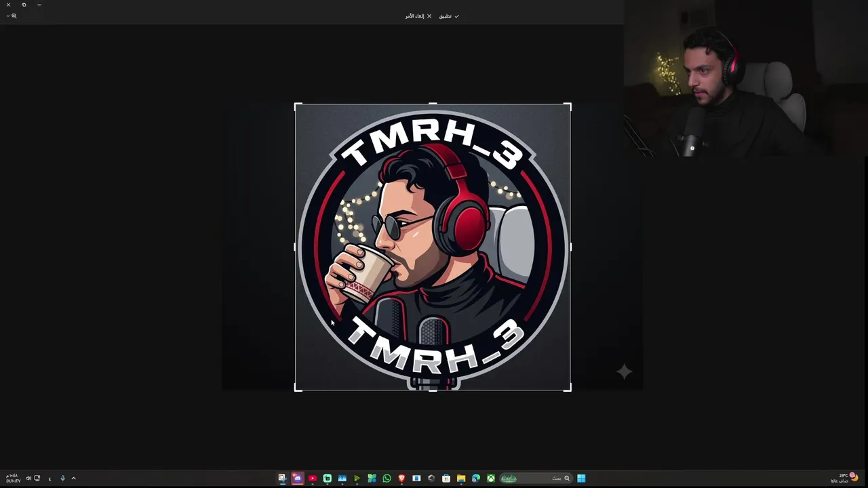Open the Photos app taskbar icon
Image resolution: width=868 pixels, height=488 pixels.
click(x=342, y=478)
